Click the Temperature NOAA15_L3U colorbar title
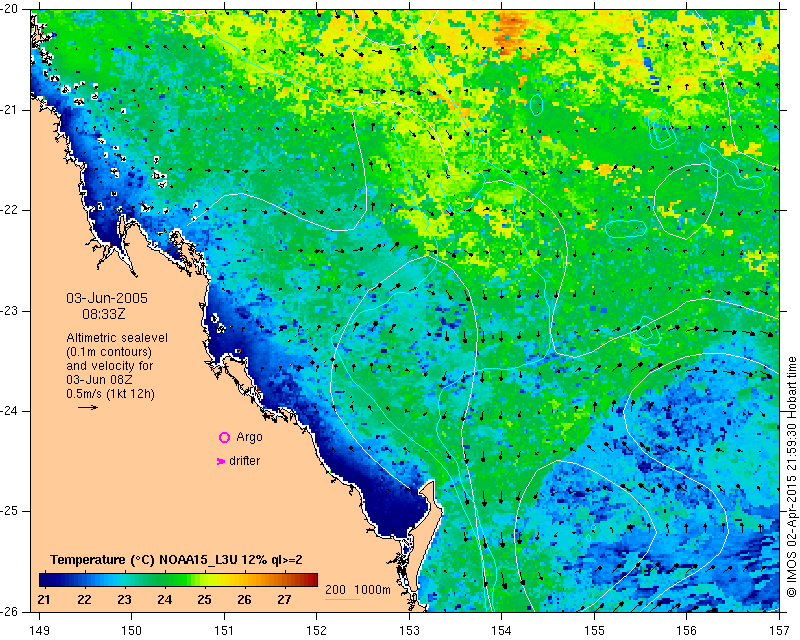Image resolution: width=800 pixels, height=640 pixels. point(176,560)
